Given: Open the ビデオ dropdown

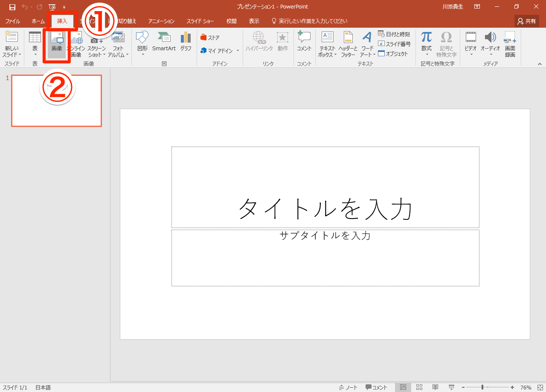Looking at the screenshot, I should (x=470, y=44).
